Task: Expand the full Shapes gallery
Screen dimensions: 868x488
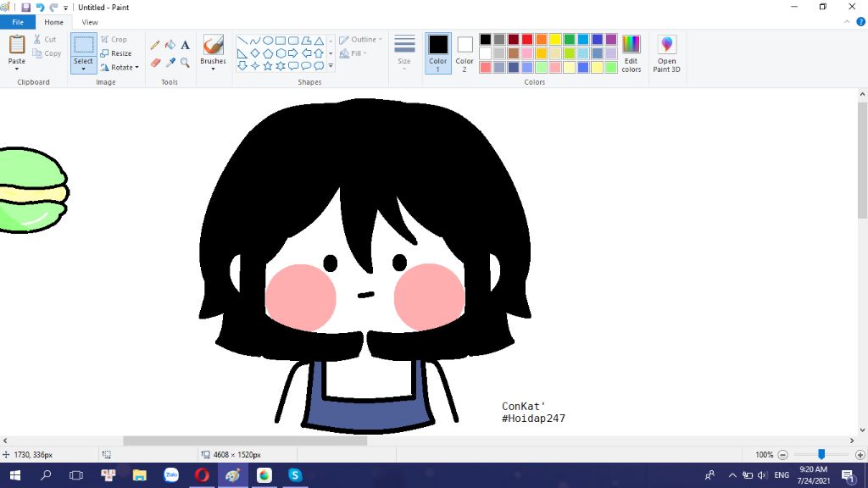Action: point(331,66)
